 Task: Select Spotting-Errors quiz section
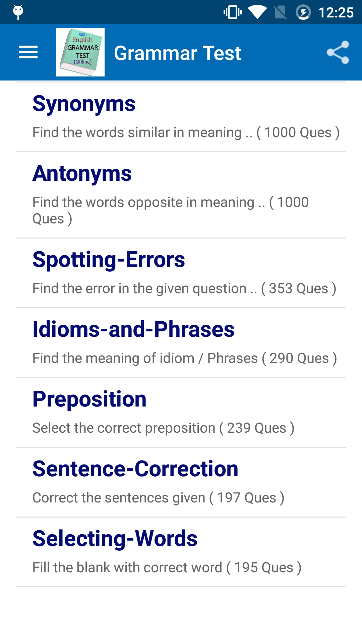pos(109,260)
